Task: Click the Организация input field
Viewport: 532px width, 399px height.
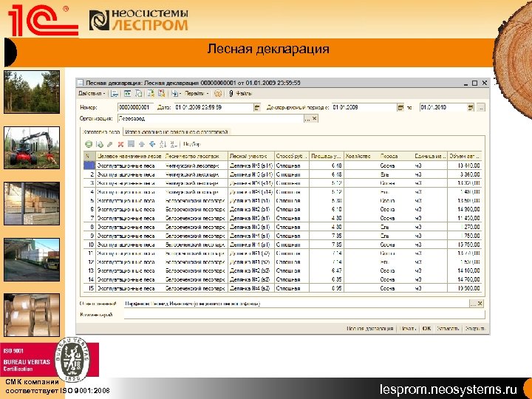Action: coord(211,119)
